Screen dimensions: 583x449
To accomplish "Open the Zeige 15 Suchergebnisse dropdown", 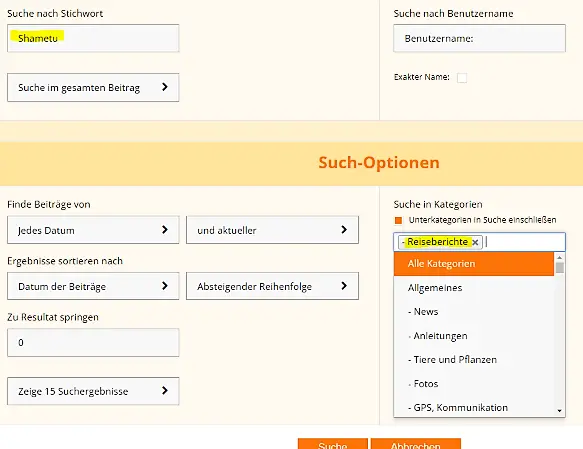I will (x=93, y=391).
